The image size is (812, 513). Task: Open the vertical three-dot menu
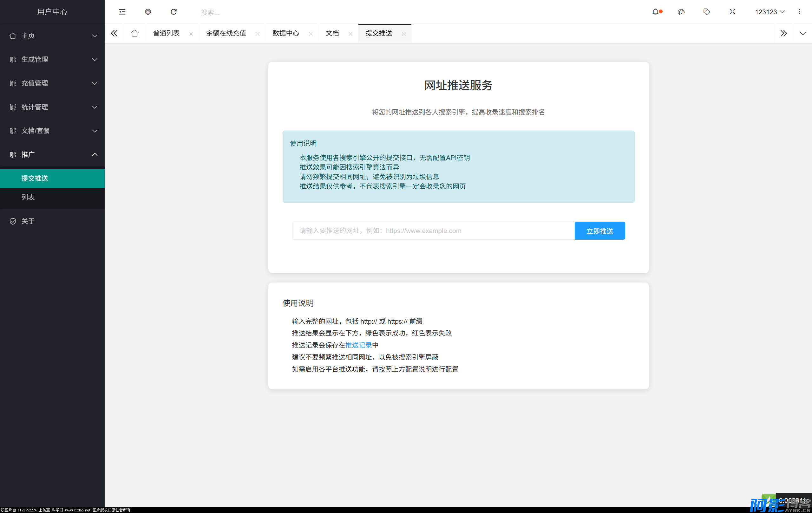799,12
